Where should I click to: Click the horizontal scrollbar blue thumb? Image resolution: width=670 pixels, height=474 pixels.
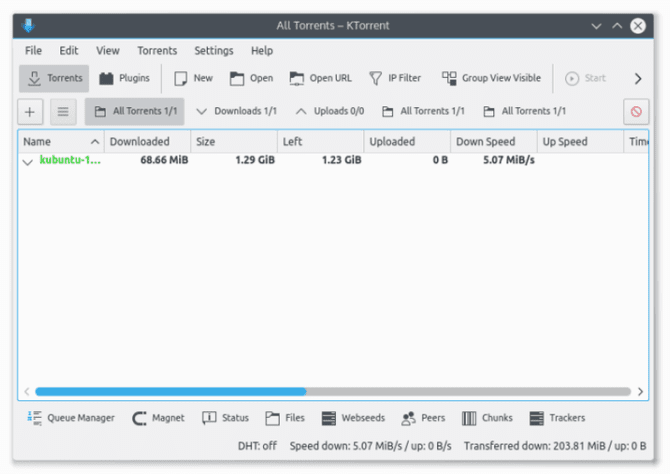tap(171, 392)
